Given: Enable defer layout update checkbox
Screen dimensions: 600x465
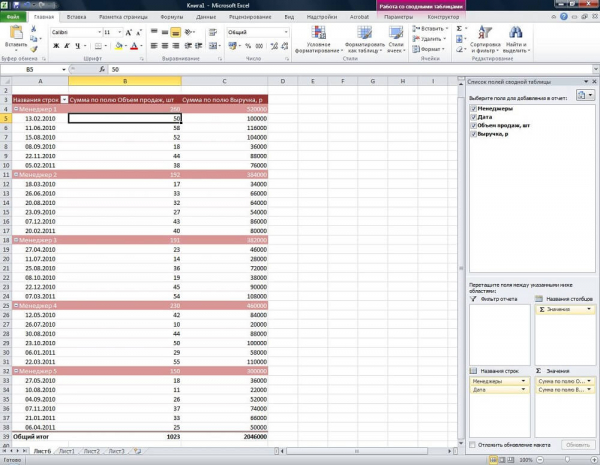Looking at the screenshot, I should 473,445.
